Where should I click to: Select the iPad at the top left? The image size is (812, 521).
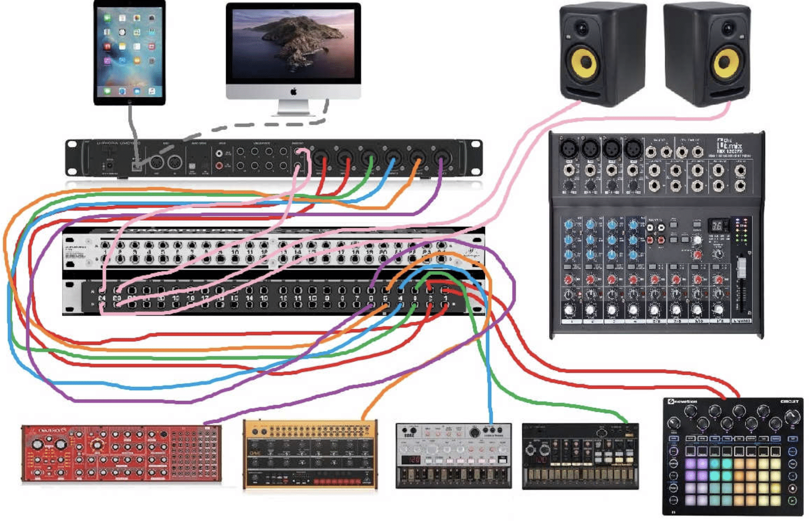point(130,52)
